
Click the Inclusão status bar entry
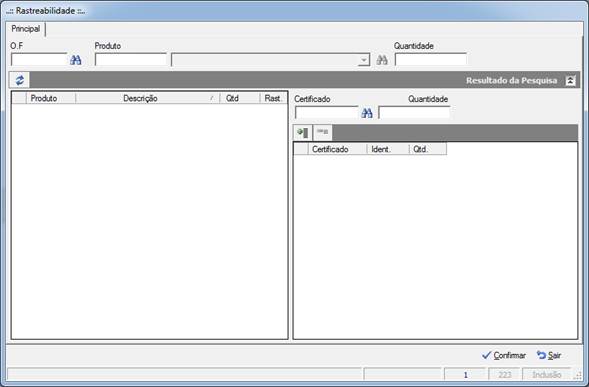point(547,375)
